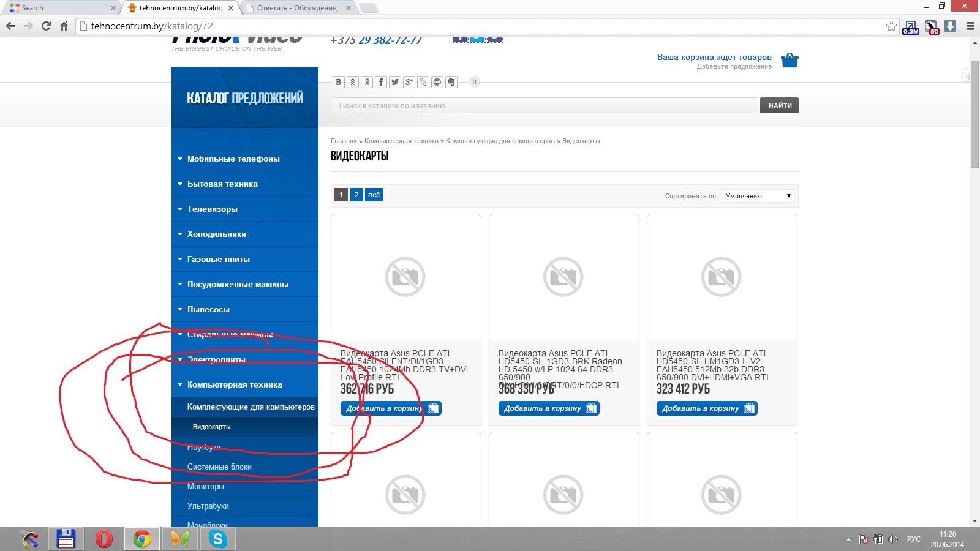This screenshot has height=551, width=980.
Task: Bookmark page with the star icon
Action: (x=891, y=26)
